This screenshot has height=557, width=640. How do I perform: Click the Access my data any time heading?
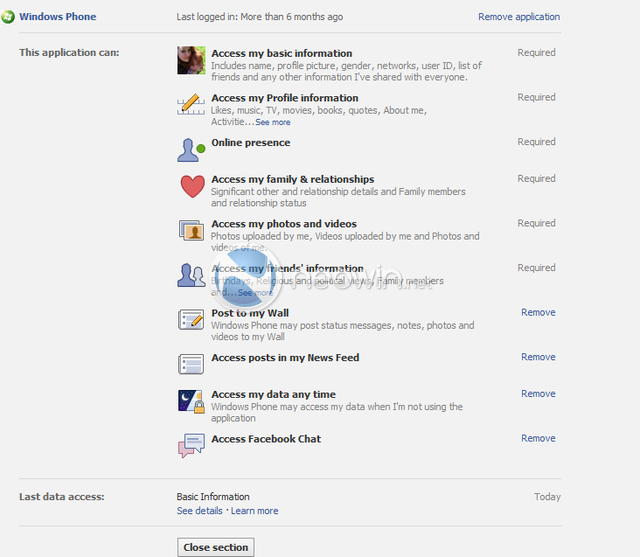pos(273,394)
